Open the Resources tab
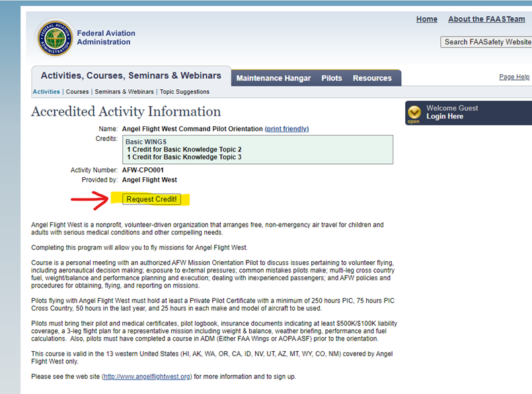The height and width of the screenshot is (394, 532). 372,78
